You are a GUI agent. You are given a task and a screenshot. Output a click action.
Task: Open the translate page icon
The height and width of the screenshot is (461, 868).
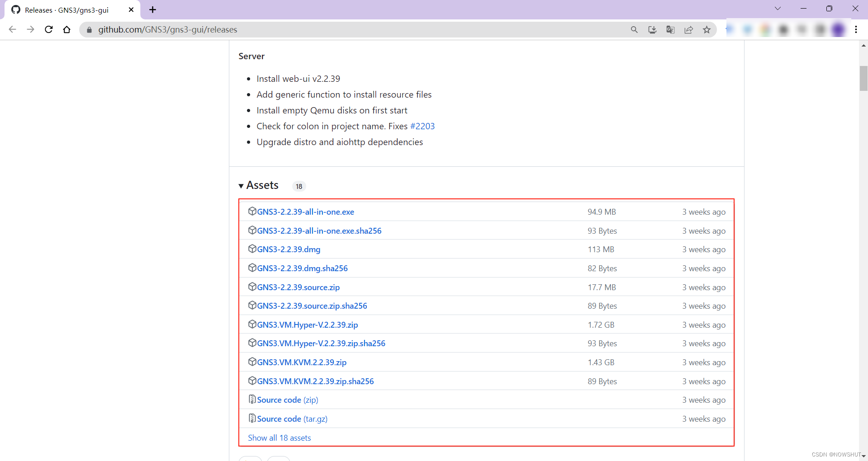tap(670, 30)
